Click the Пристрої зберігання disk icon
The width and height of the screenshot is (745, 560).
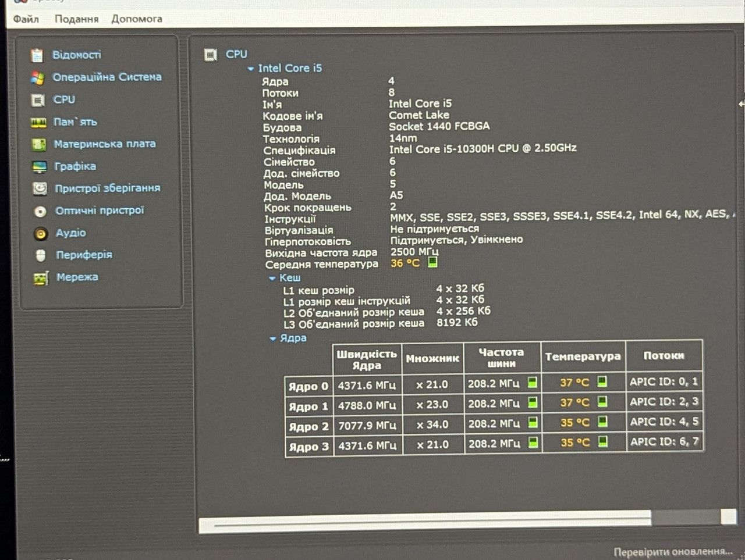(40, 188)
